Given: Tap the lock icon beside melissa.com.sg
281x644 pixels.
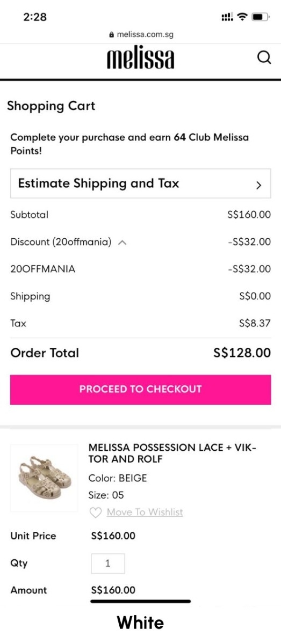Looking at the screenshot, I should 111,34.
